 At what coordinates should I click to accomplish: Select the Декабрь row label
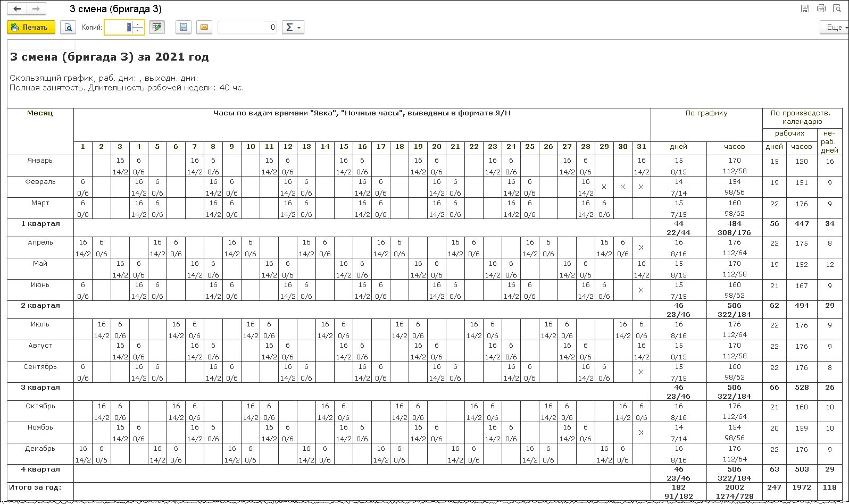coord(40,448)
